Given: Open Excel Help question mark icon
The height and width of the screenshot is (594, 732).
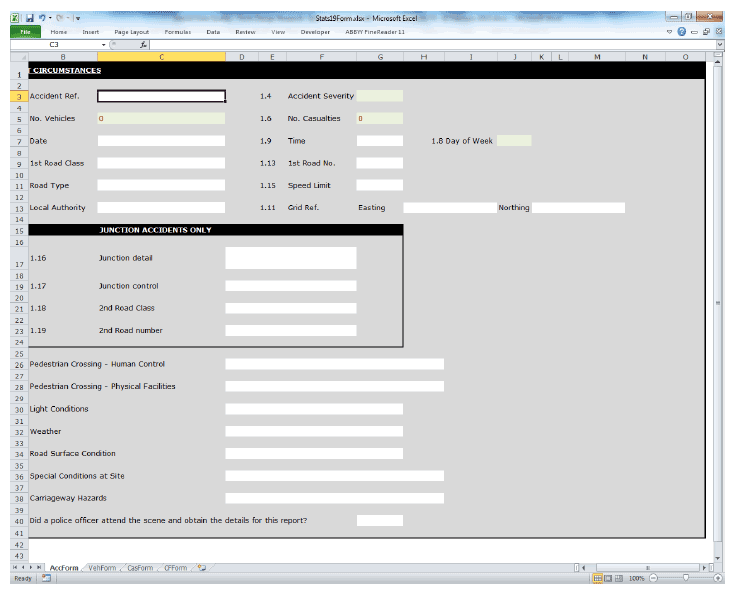Looking at the screenshot, I should click(681, 32).
